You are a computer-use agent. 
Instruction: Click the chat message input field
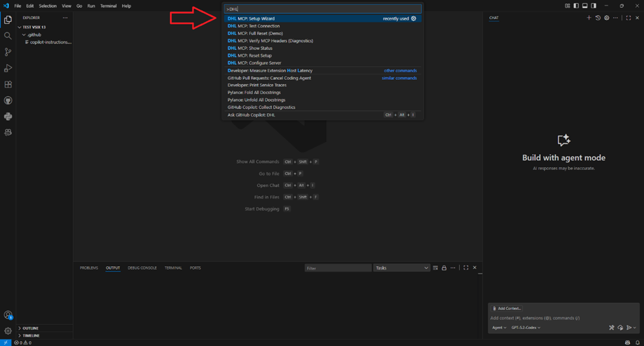pos(563,318)
